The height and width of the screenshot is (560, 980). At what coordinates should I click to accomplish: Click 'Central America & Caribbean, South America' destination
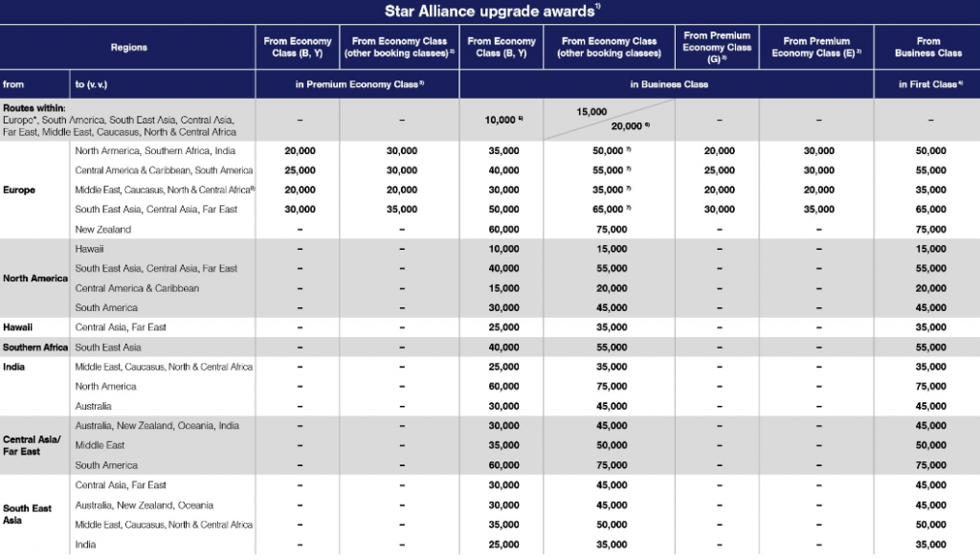(164, 170)
